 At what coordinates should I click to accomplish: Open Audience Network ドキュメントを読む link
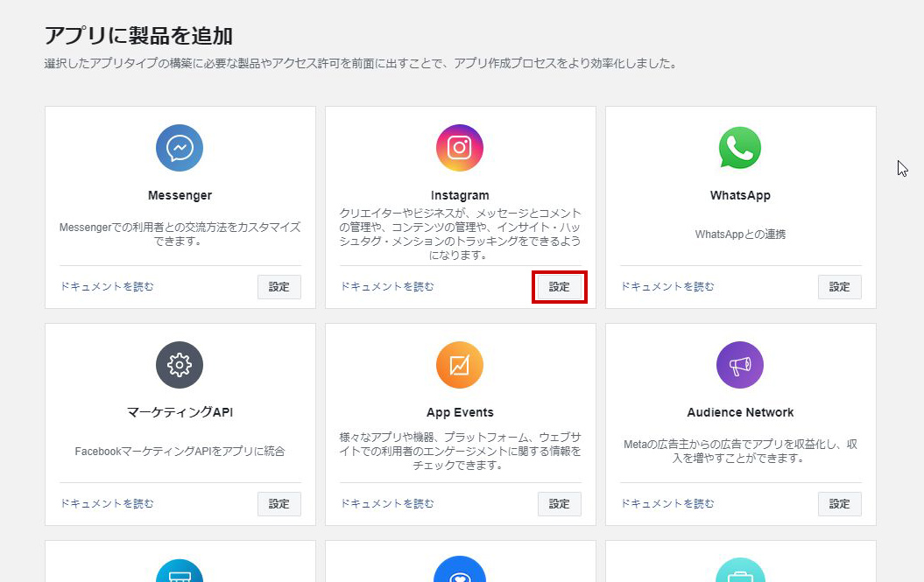point(667,503)
